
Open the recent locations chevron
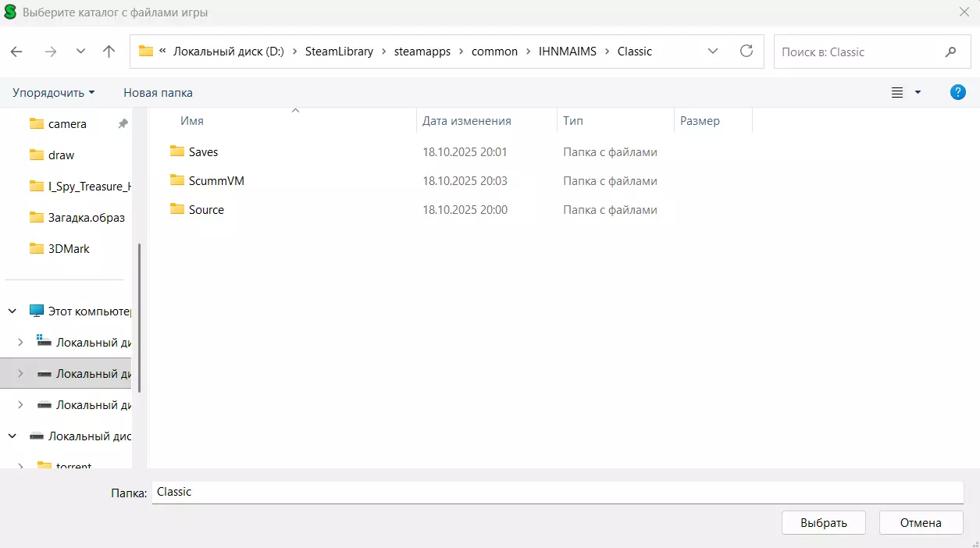click(x=80, y=52)
